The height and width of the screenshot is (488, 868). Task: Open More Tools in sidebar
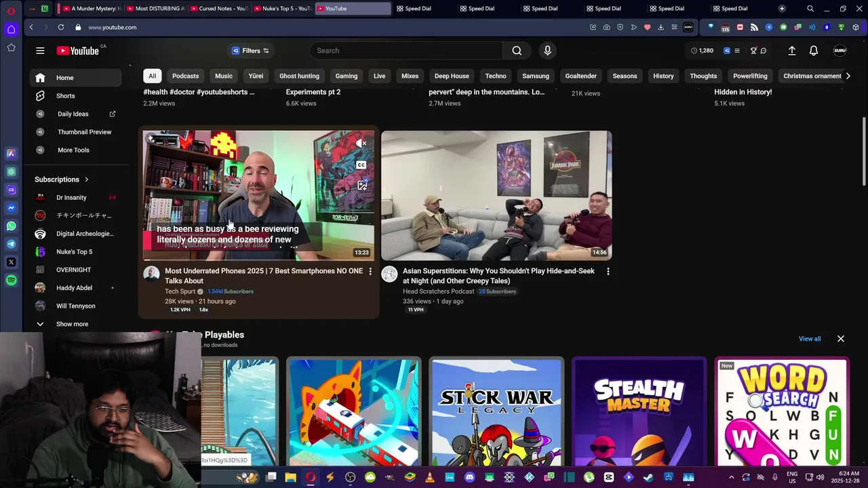(x=73, y=150)
